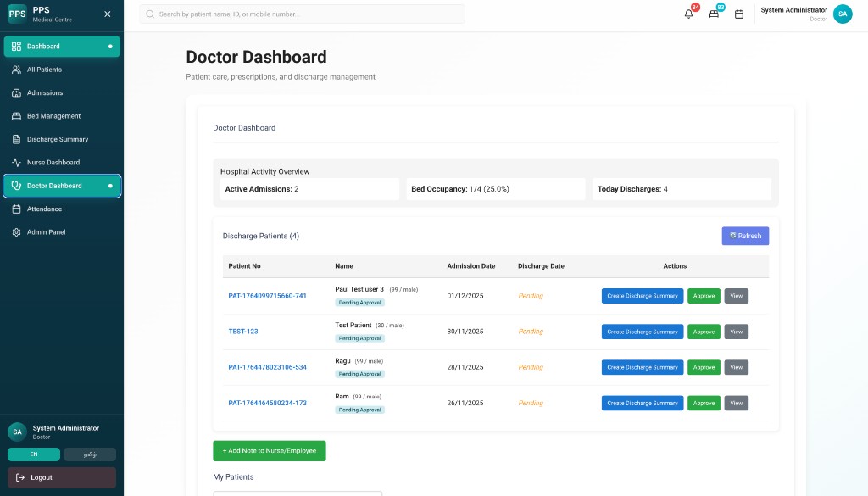The image size is (868, 496).
Task: Create Discharge Summary for Test Patient
Action: tap(643, 332)
